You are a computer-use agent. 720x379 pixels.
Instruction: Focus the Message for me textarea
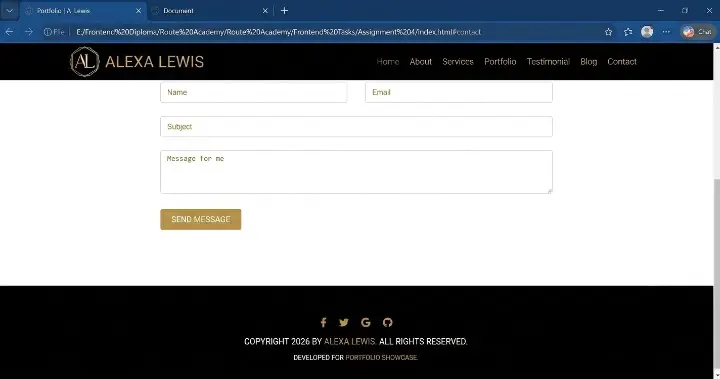tap(356, 172)
